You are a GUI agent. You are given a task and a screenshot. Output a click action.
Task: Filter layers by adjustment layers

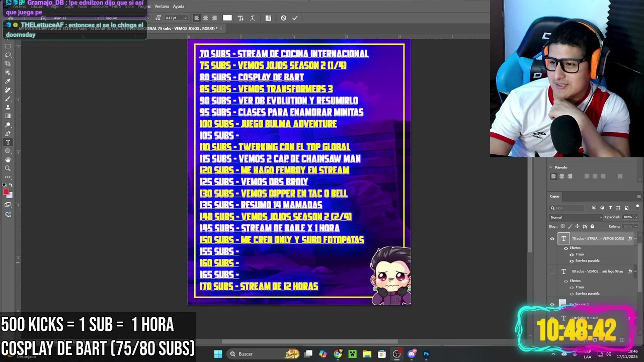coord(602,208)
